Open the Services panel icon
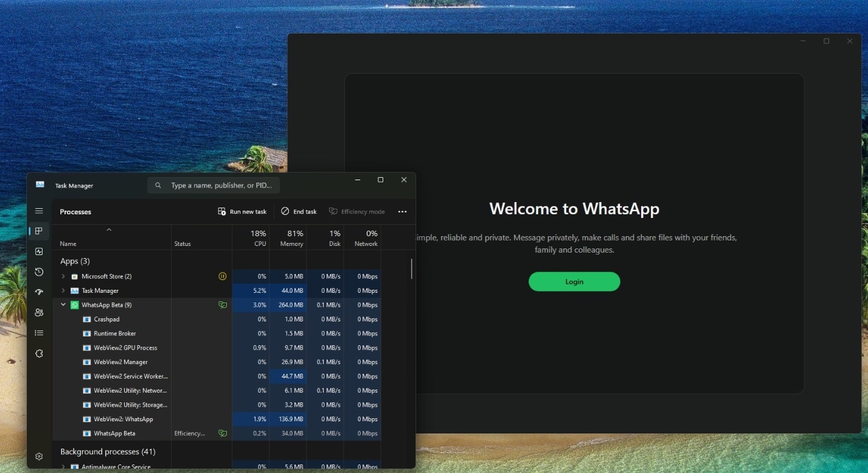Image resolution: width=868 pixels, height=473 pixels. [x=39, y=353]
